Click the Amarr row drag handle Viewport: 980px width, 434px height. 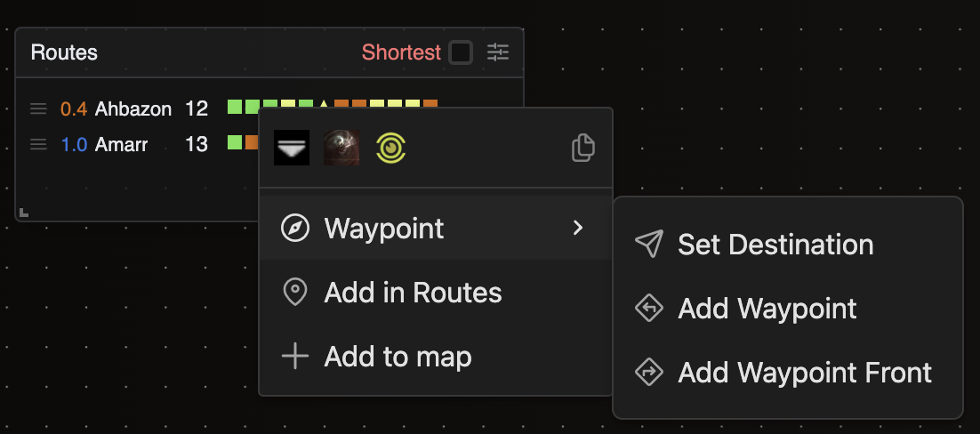point(38,143)
